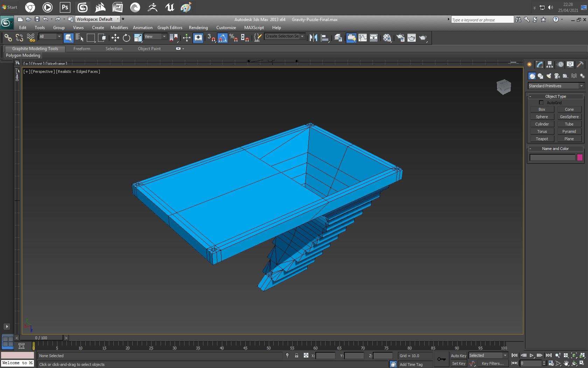
Task: Switch to the Object Paint ribbon tab
Action: (x=149, y=49)
